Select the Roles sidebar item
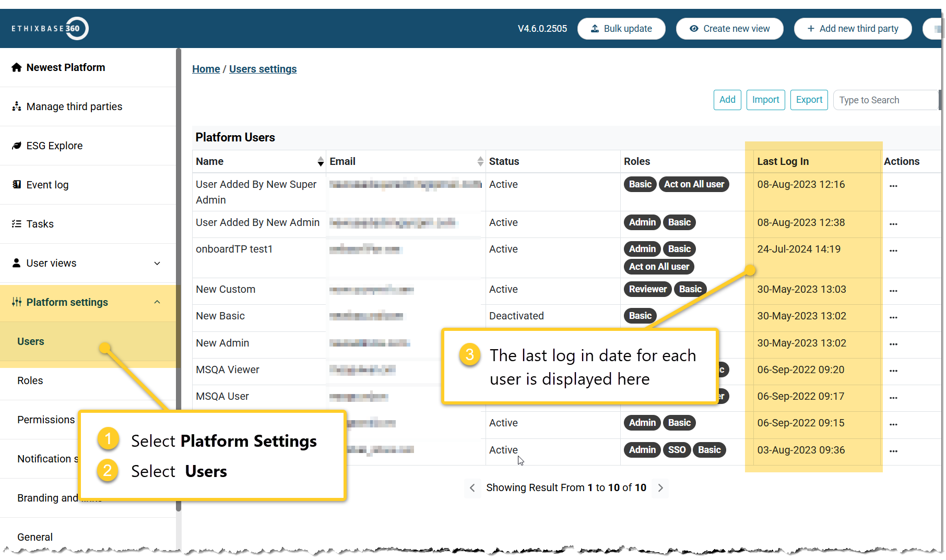Image resolution: width=946 pixels, height=560 pixels. point(30,380)
